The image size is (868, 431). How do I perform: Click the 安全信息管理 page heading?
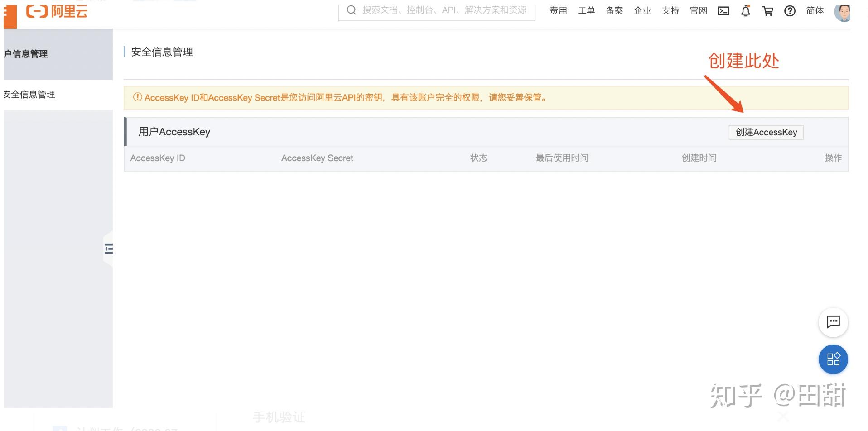162,52
